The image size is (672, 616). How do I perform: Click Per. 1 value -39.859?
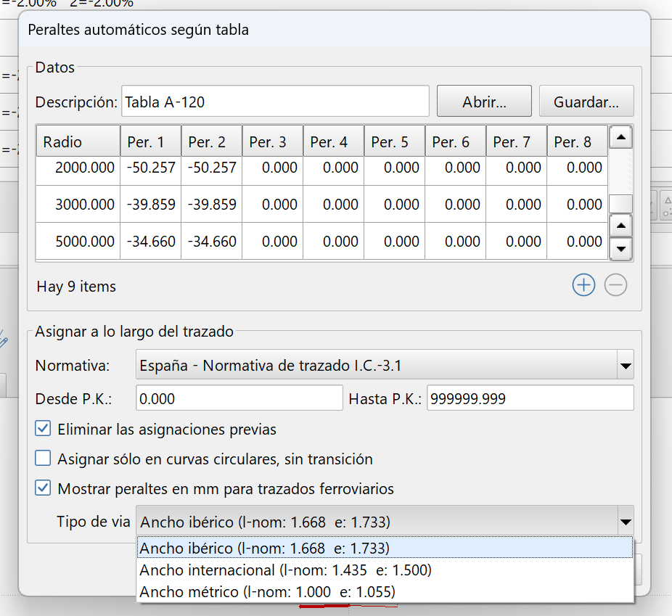coord(151,204)
